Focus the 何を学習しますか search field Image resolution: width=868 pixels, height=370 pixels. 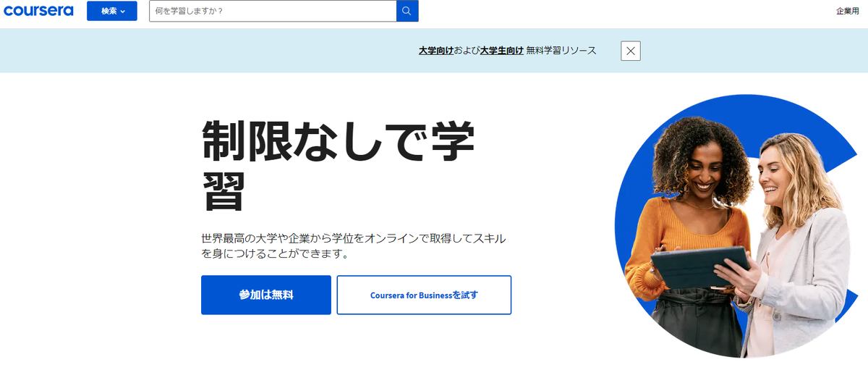point(273,11)
